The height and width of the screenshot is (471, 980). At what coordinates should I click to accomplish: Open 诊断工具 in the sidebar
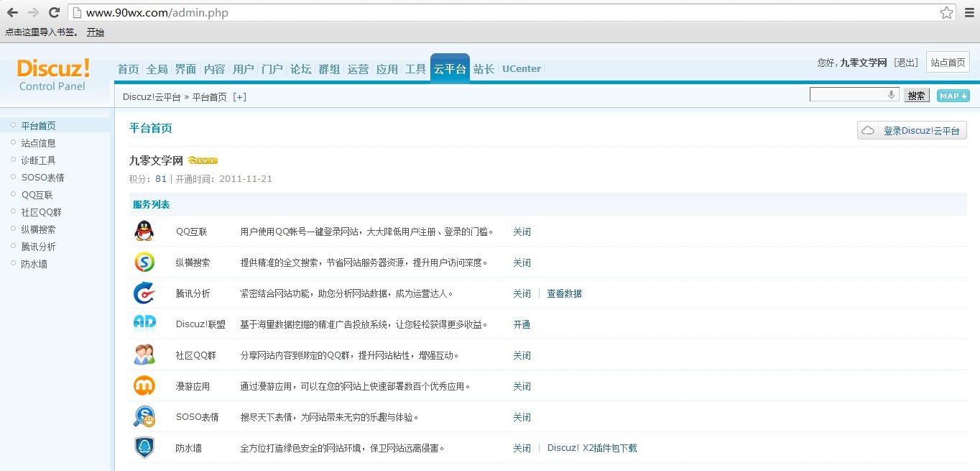(38, 160)
